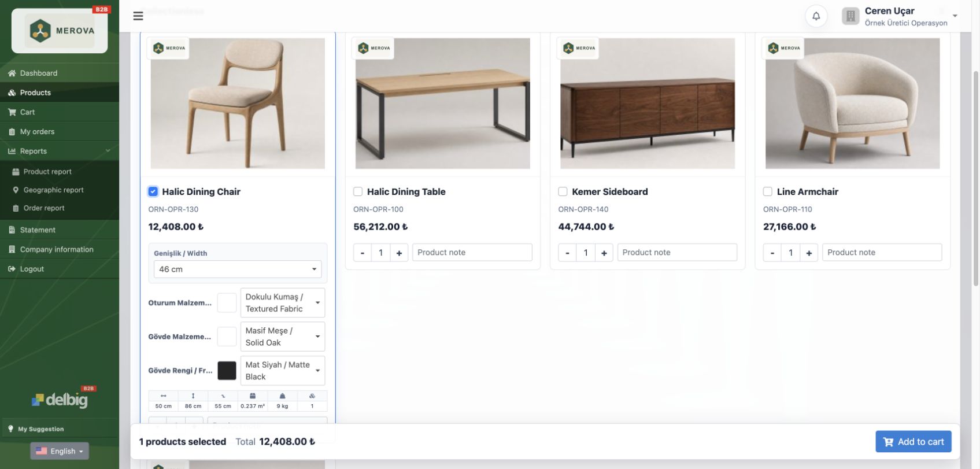Click the company building avatar icon
This screenshot has height=469, width=980.
(850, 16)
